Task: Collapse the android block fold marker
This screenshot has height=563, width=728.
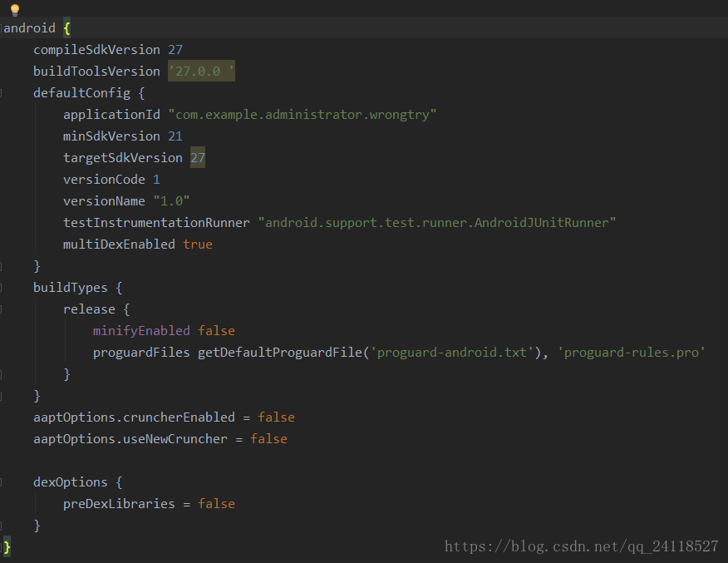Action: (x=2, y=28)
